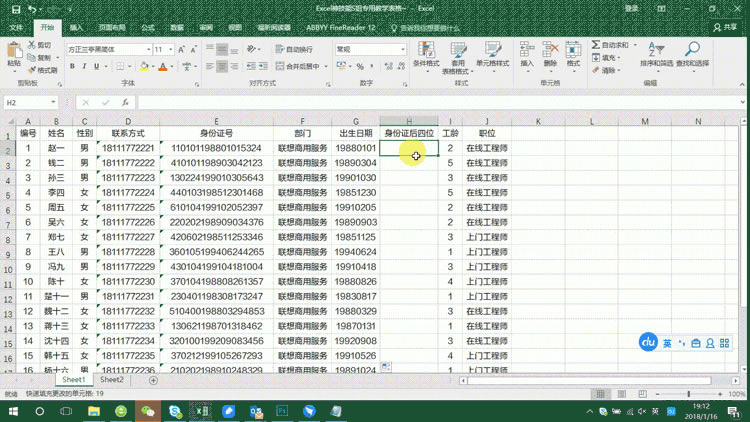
Task: Save the workbook with the Save icon
Action: (15, 9)
